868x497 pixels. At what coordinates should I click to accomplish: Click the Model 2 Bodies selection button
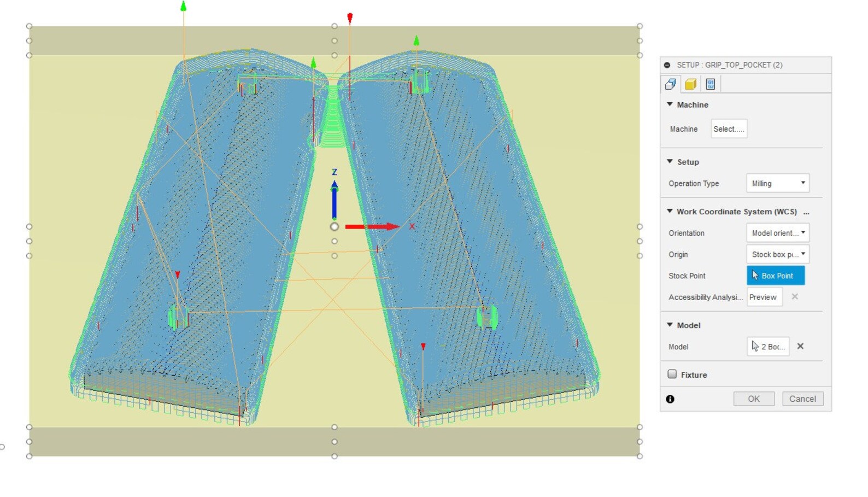(768, 347)
